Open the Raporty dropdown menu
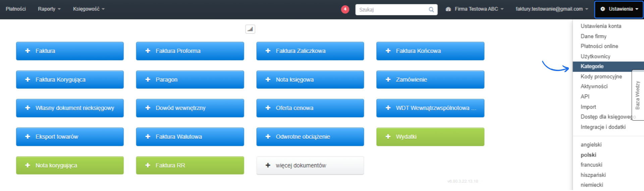This screenshot has width=644, height=191. pyautogui.click(x=49, y=9)
